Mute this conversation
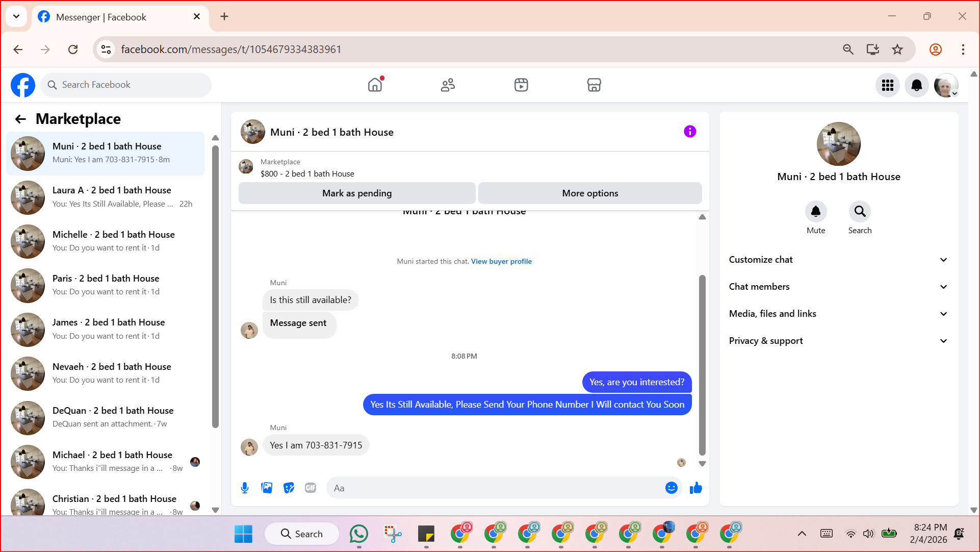The height and width of the screenshot is (552, 980). 815,212
